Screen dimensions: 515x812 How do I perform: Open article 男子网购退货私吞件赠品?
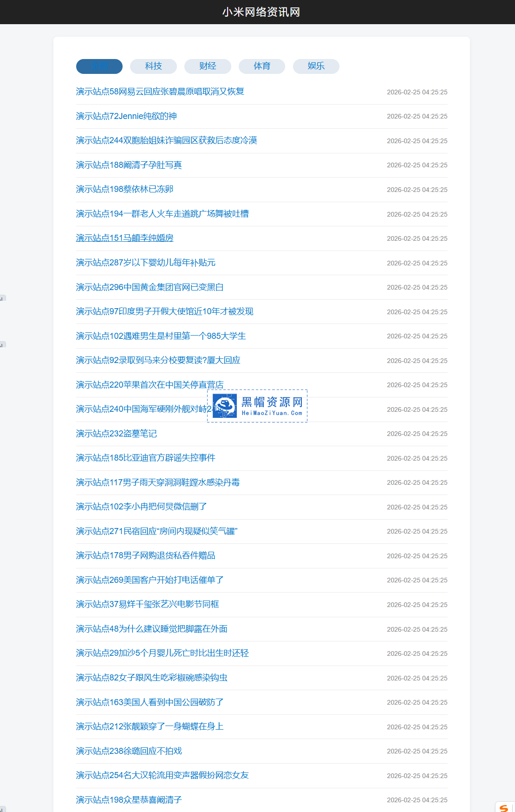pyautogui.click(x=146, y=555)
